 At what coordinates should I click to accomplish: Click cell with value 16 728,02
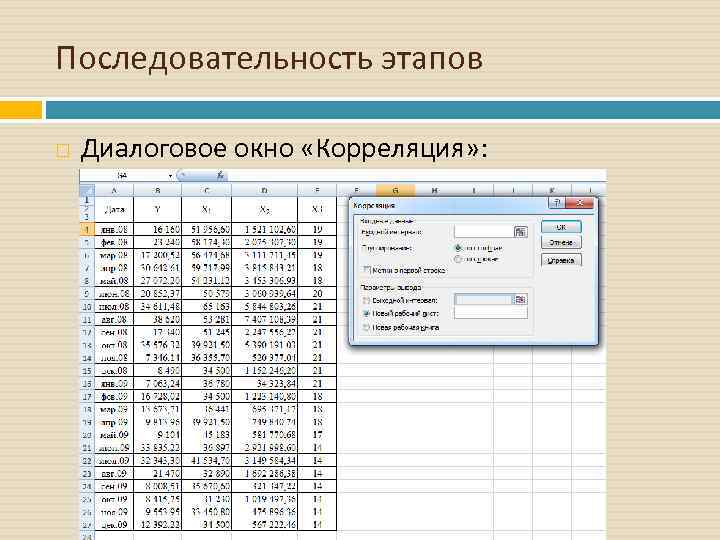(x=158, y=396)
